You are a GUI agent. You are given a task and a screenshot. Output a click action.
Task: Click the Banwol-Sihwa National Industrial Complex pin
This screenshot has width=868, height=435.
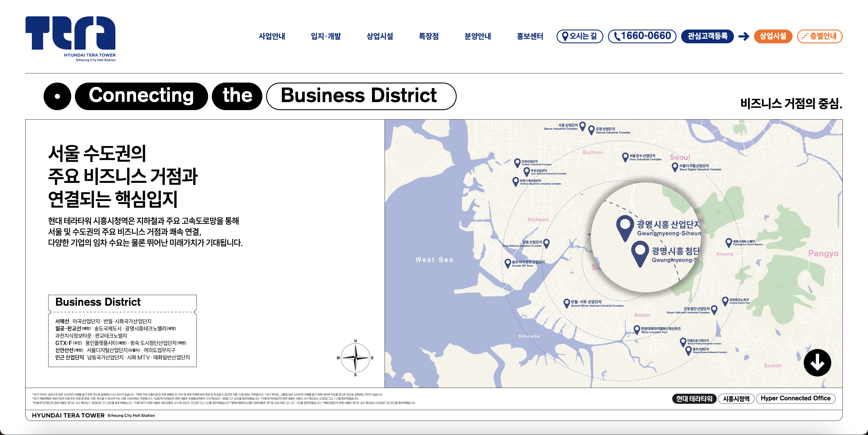pos(567,303)
